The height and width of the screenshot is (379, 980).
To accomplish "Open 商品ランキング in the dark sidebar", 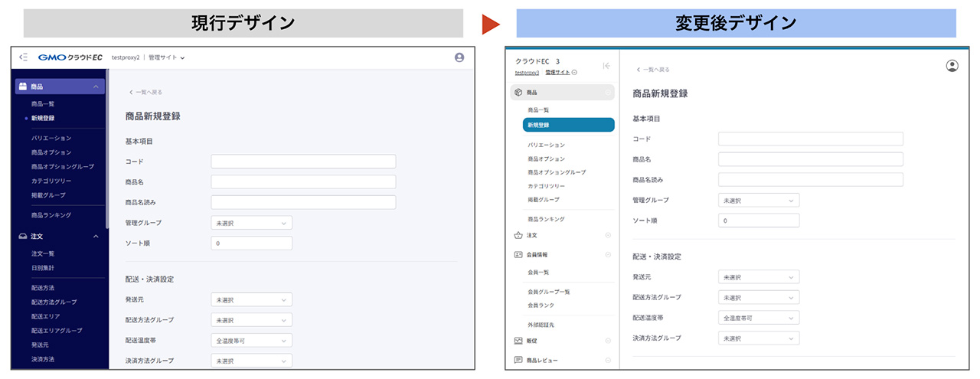I will pyautogui.click(x=51, y=215).
